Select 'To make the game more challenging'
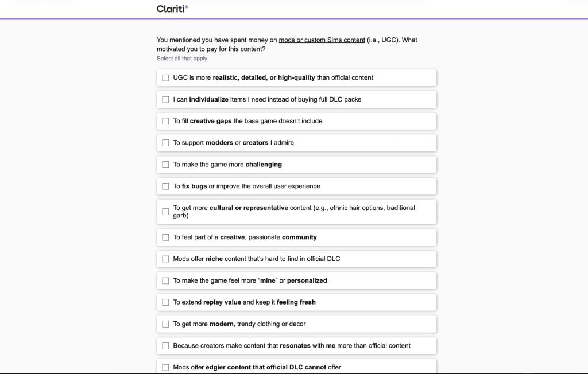The image size is (588, 374). click(x=166, y=165)
